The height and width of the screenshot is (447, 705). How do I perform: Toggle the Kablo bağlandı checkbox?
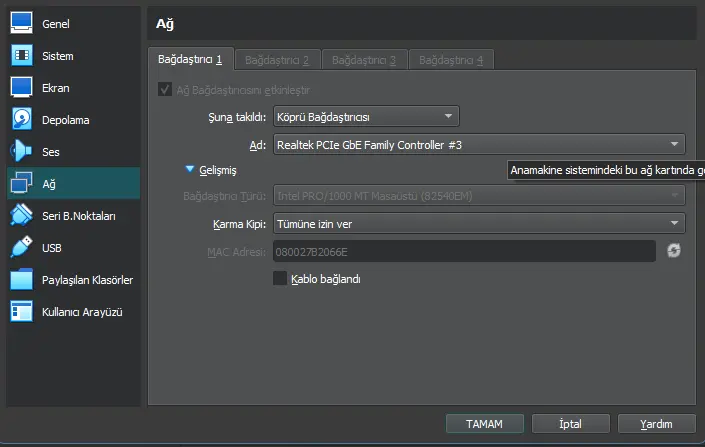click(x=280, y=279)
